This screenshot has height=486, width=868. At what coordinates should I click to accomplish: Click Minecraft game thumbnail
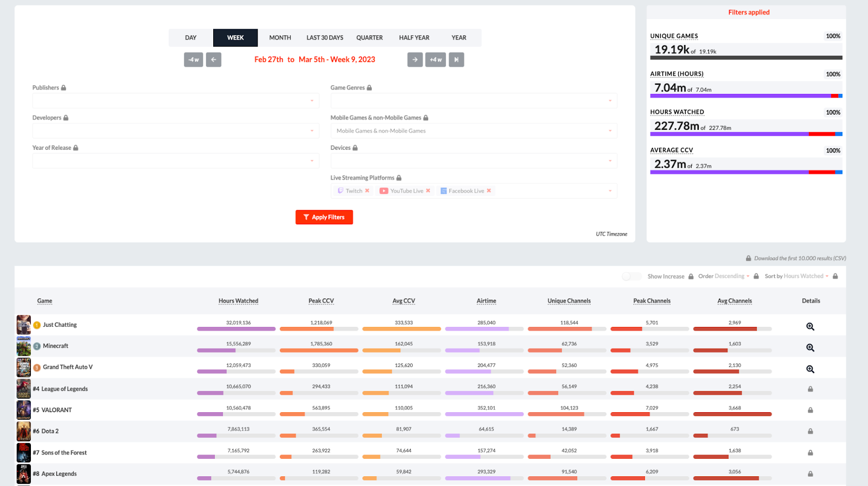(24, 346)
